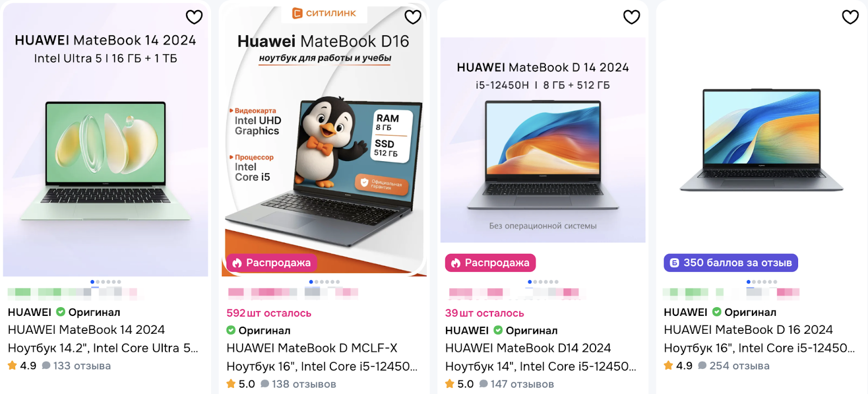Open HUAWEI MateBook D 16 2024 title link
Image resolution: width=868 pixels, height=394 pixels.
748,329
